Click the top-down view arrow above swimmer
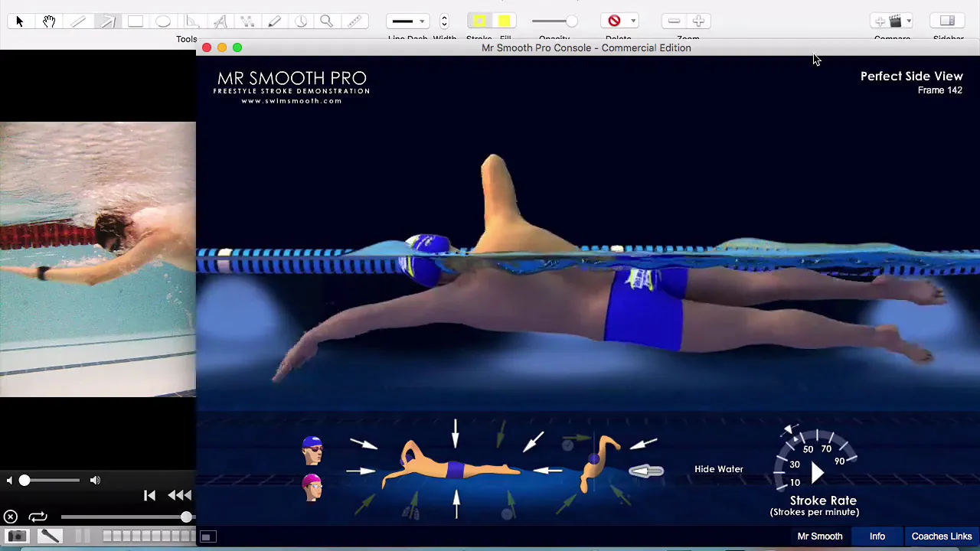980x551 pixels. (456, 433)
